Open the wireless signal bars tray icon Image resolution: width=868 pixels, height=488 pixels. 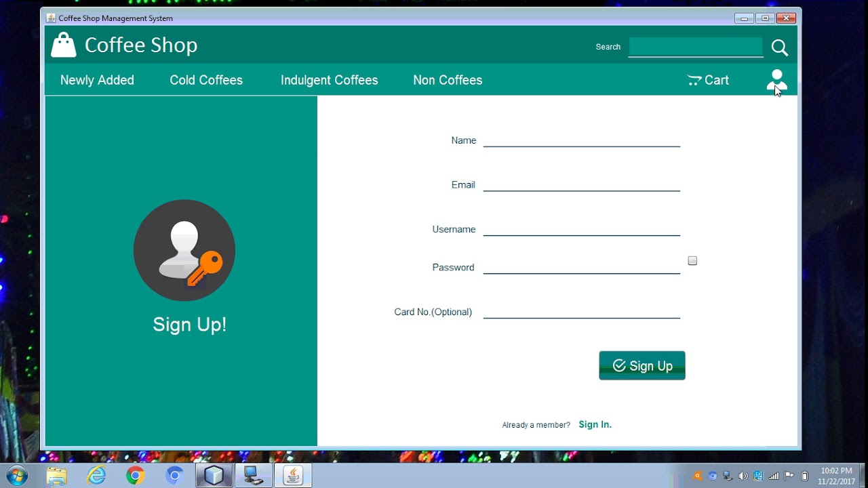[774, 476]
